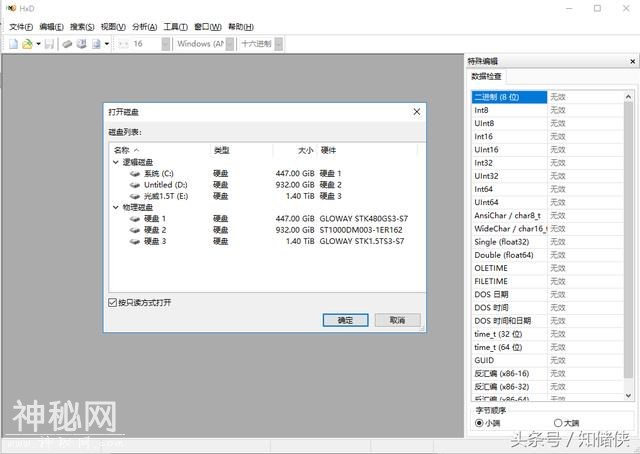640x454 pixels.
Task: Click the 取消 button
Action: pos(398,320)
